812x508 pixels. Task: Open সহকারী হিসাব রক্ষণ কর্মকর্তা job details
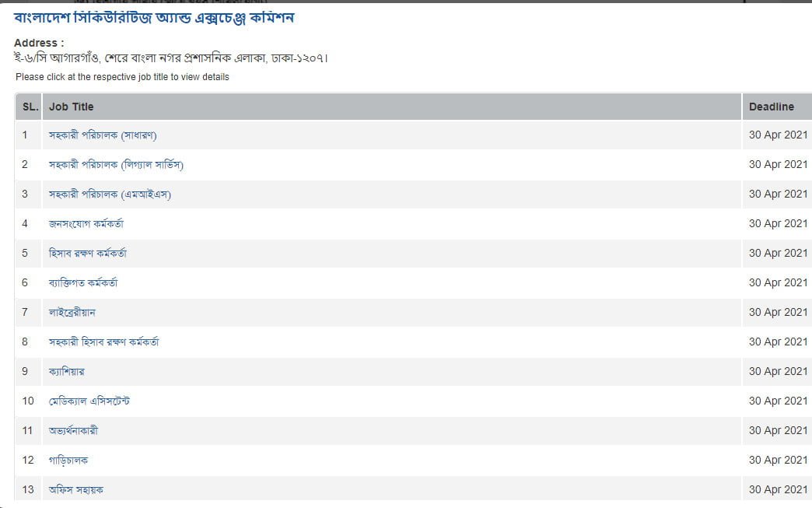click(x=103, y=342)
